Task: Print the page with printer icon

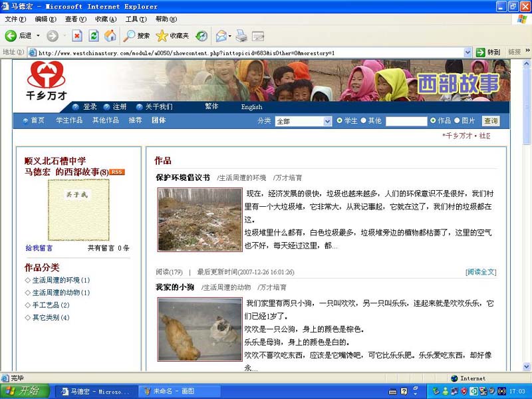Action: 241,36
